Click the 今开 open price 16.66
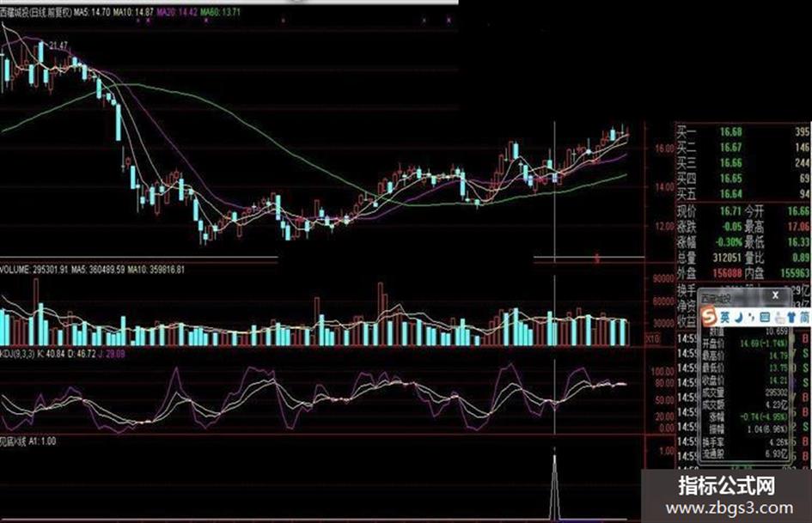 pos(798,210)
